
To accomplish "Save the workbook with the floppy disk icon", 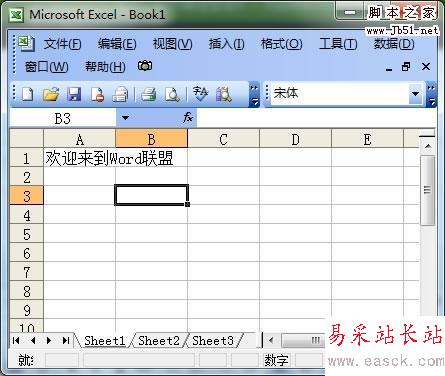I will click(x=74, y=94).
